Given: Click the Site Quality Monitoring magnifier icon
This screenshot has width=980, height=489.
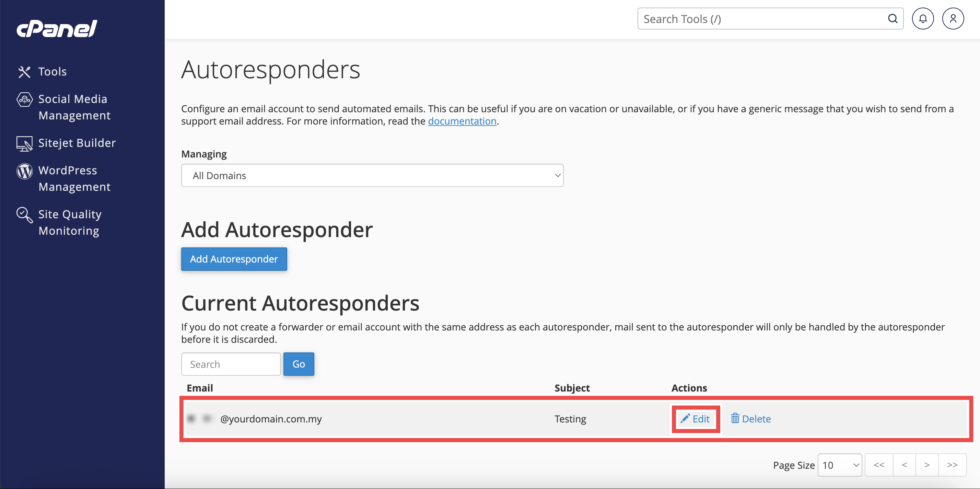Looking at the screenshot, I should pyautogui.click(x=24, y=214).
